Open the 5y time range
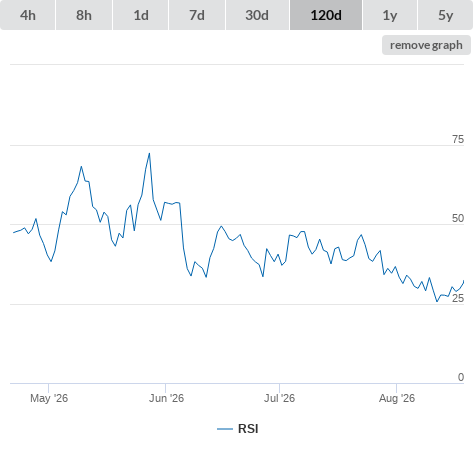Image resolution: width=474 pixels, height=455 pixels. (x=445, y=15)
